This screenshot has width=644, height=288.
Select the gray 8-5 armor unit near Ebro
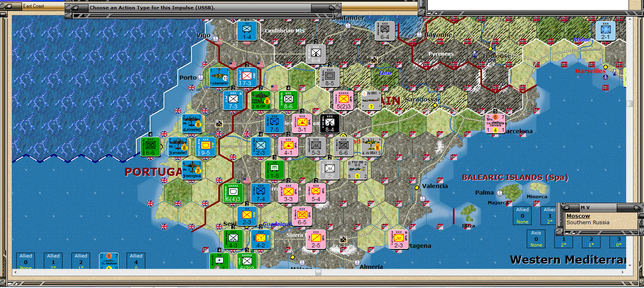(330, 77)
